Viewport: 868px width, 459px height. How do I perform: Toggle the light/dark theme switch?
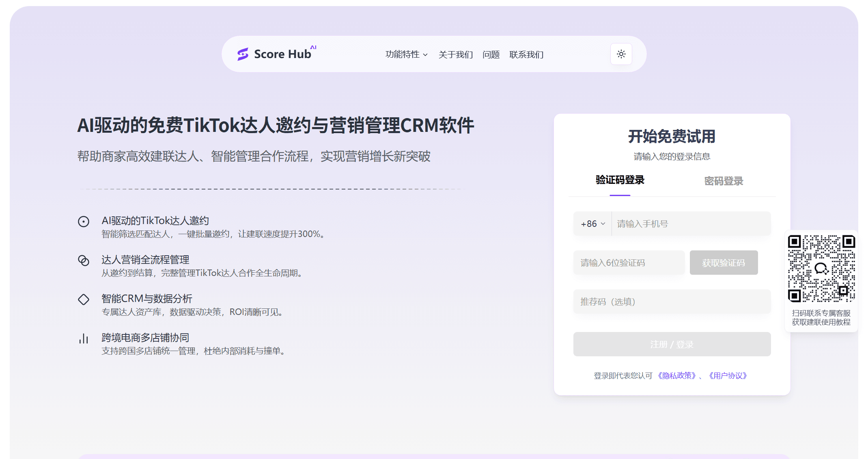point(620,54)
